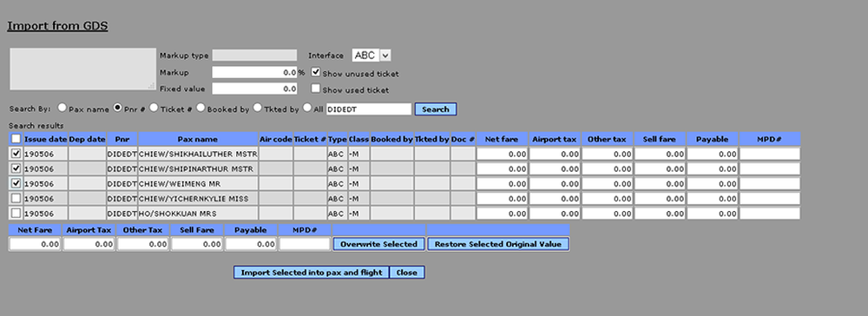The height and width of the screenshot is (316, 868).
Task: Click the Markup type field
Action: coord(254,56)
